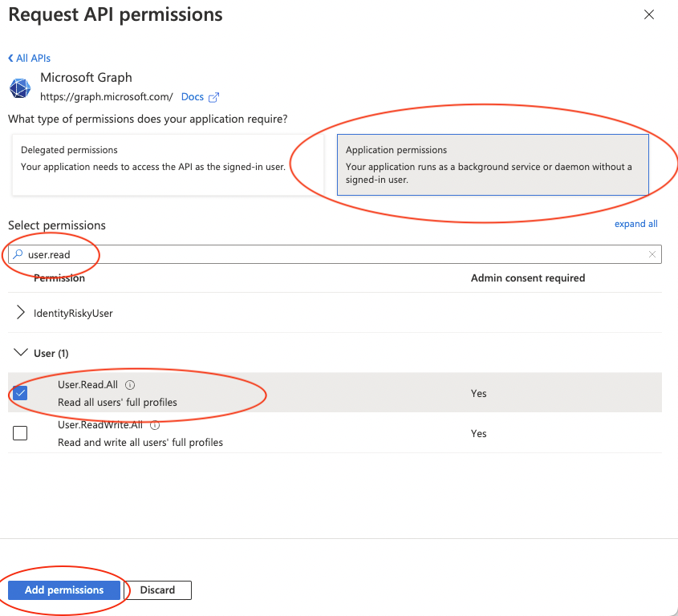Click the Microsoft Graph title

tap(86, 77)
